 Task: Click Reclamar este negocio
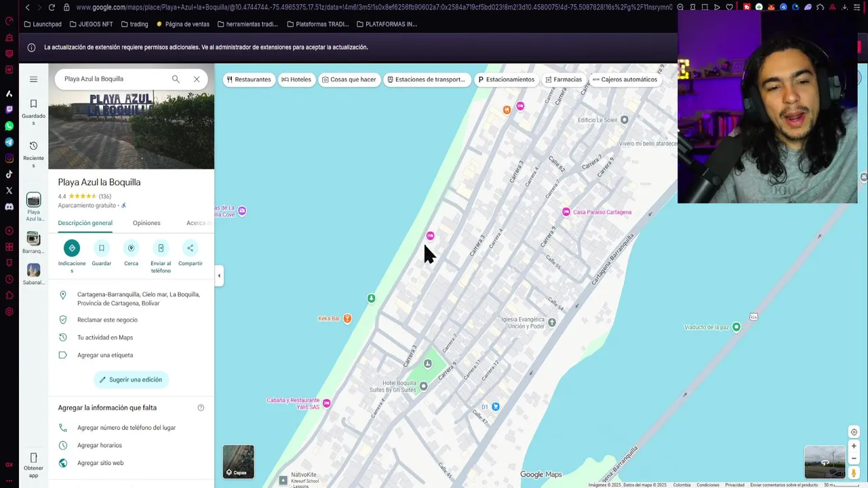point(107,320)
